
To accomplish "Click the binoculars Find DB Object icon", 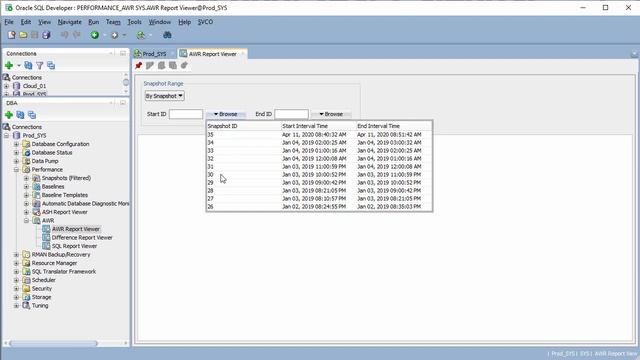I will coord(167,35).
